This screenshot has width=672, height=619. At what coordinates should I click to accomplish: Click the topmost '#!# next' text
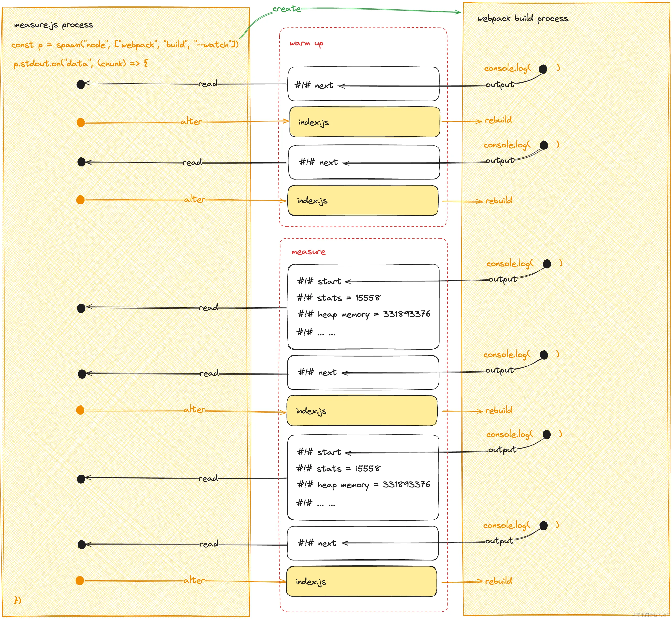click(x=314, y=85)
